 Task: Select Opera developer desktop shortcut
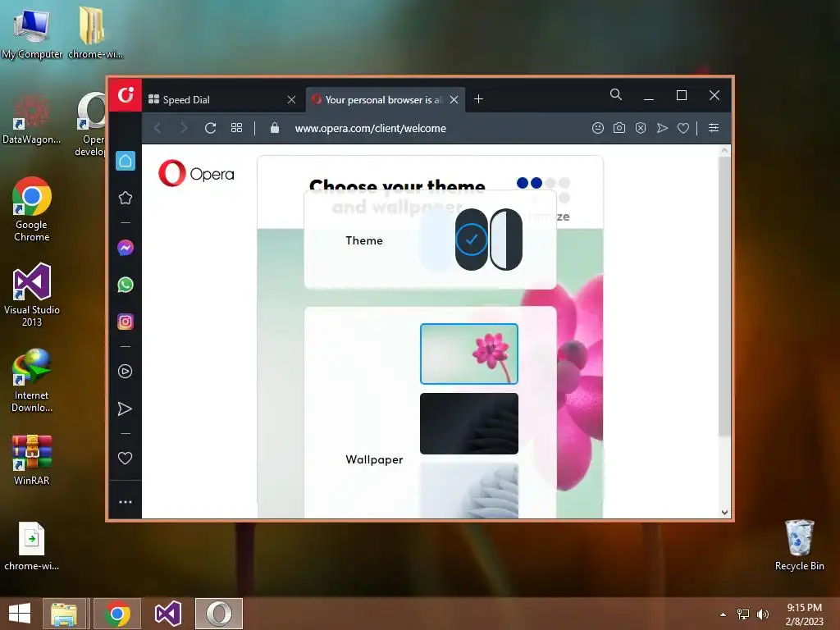coord(90,125)
